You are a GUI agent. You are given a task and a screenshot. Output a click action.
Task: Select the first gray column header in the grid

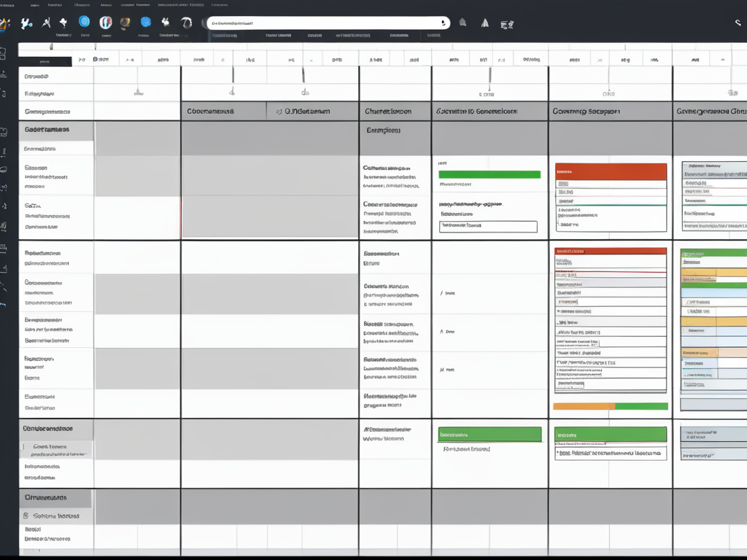(x=223, y=112)
